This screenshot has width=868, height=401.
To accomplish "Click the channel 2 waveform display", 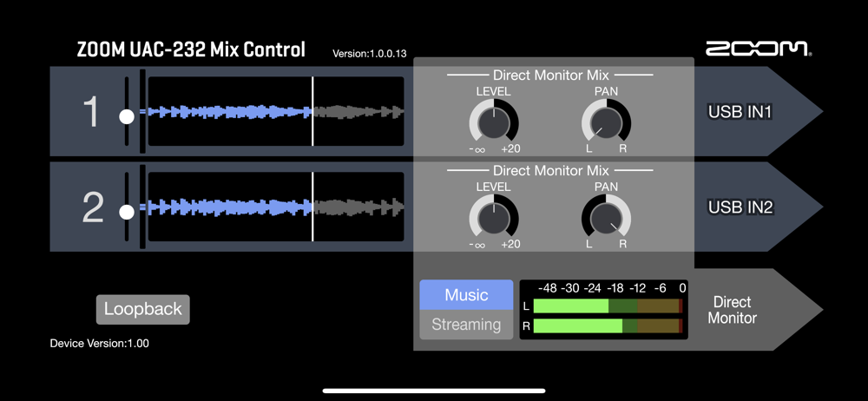I will pyautogui.click(x=276, y=207).
